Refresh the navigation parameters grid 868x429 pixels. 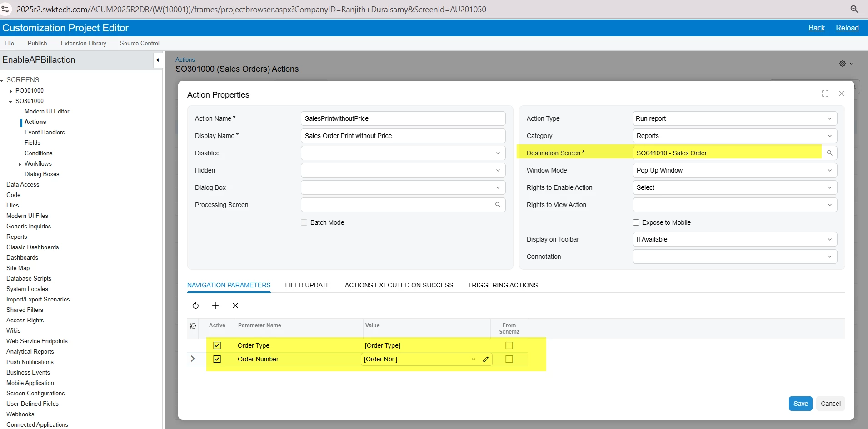pyautogui.click(x=195, y=306)
